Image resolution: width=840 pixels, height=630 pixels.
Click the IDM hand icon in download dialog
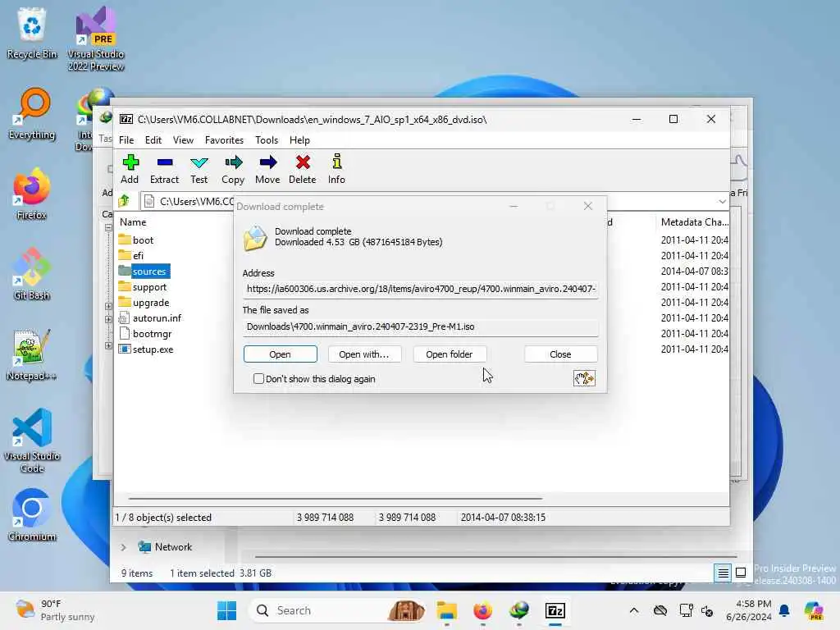pos(584,378)
